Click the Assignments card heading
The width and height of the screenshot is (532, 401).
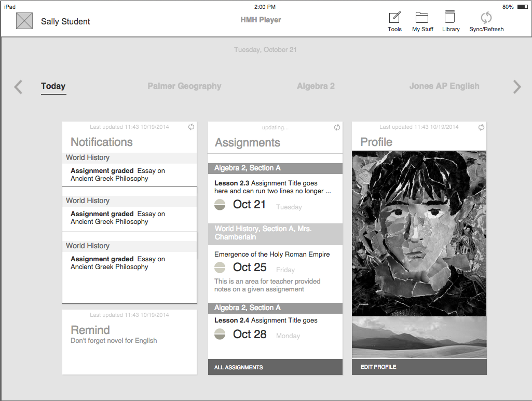point(248,143)
